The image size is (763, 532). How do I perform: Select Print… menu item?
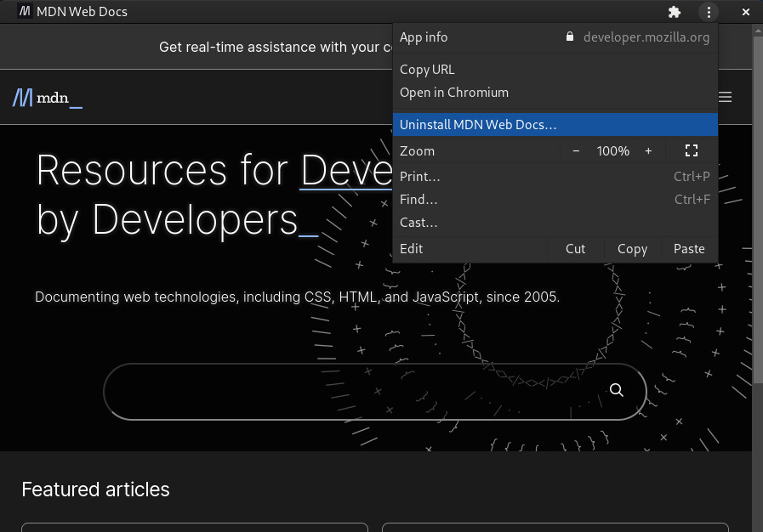click(x=555, y=177)
